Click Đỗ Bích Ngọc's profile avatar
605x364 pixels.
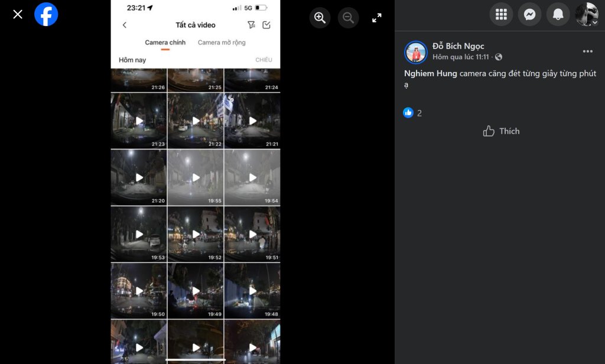[416, 52]
